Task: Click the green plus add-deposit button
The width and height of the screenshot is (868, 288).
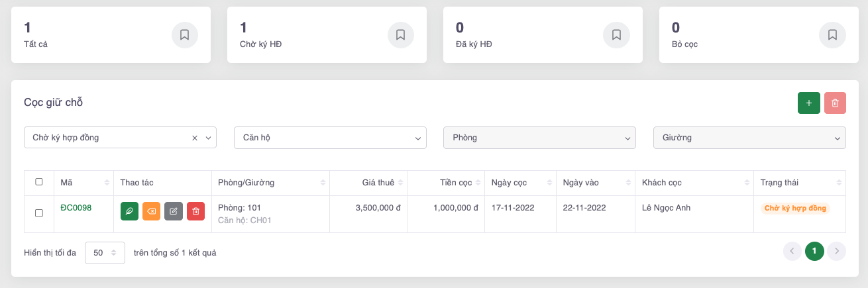Action: point(808,103)
